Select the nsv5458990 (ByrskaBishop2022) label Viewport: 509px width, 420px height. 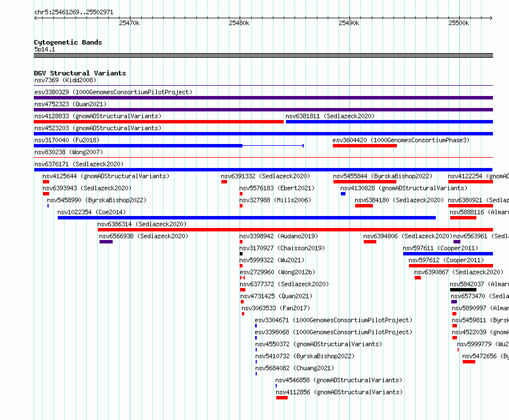(97, 200)
